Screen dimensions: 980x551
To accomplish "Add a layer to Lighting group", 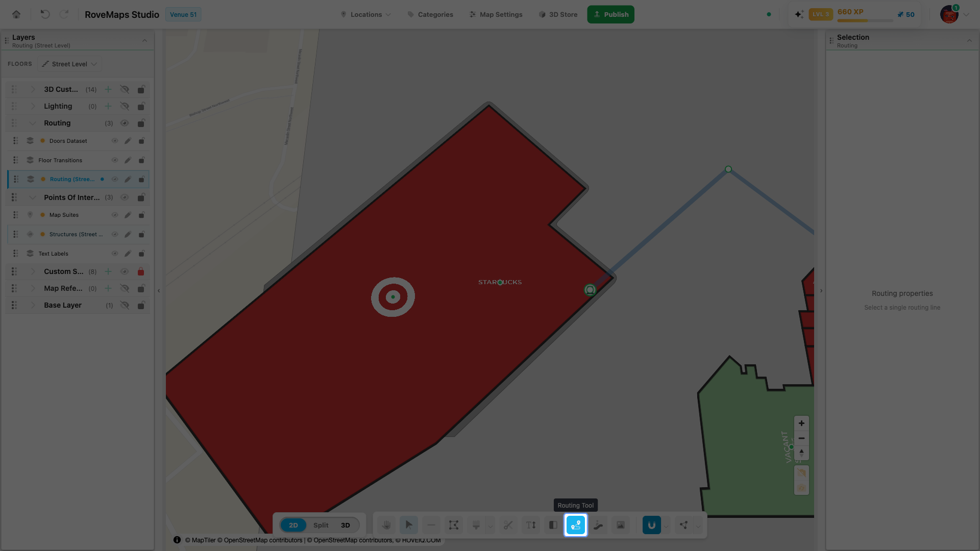I will (108, 106).
